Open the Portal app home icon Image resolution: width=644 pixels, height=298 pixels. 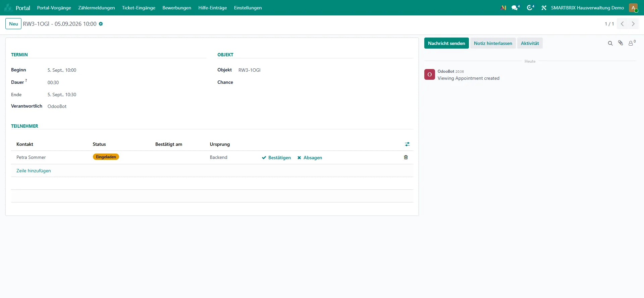pos(8,8)
